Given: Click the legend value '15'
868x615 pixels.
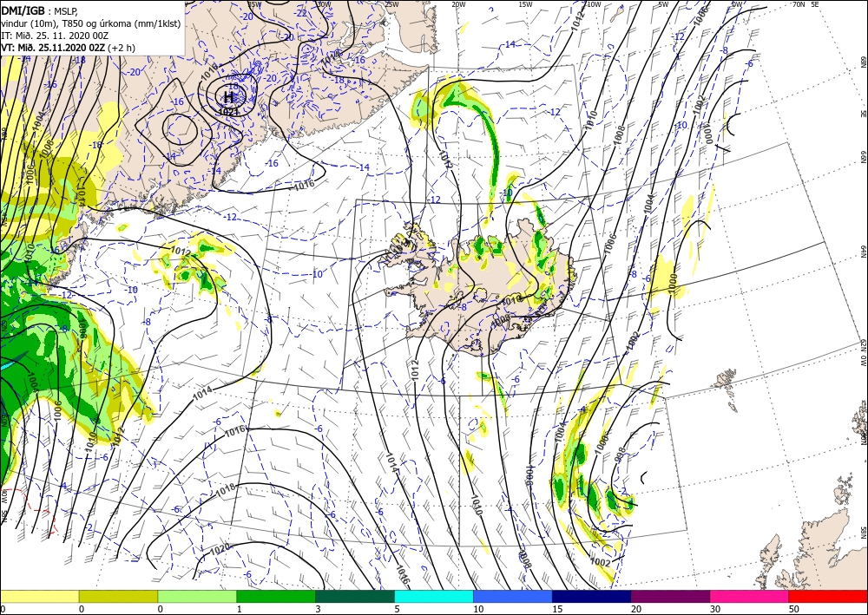Looking at the screenshot, I should tap(557, 609).
